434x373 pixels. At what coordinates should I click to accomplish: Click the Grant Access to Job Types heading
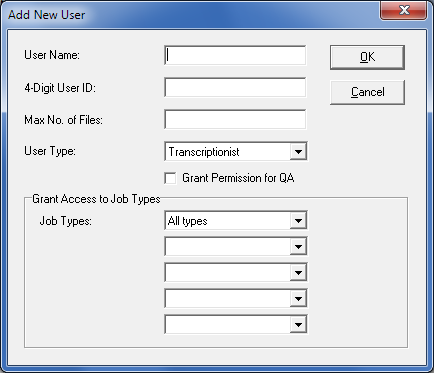[96, 199]
